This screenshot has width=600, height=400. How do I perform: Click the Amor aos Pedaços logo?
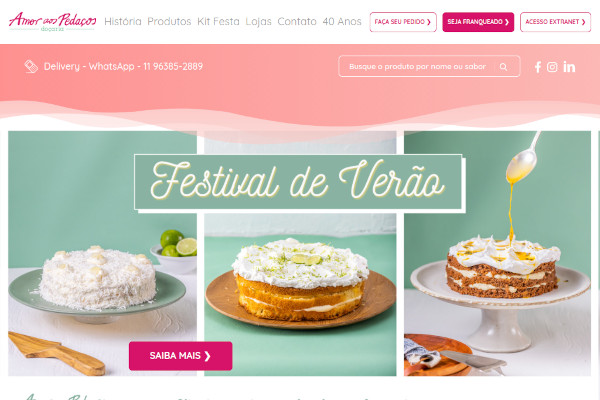(52, 21)
